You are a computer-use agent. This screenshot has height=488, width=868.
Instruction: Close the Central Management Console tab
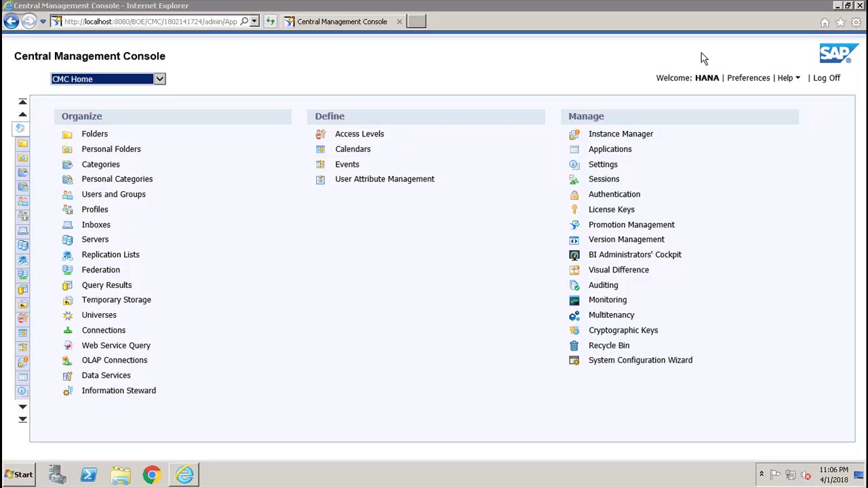coord(399,22)
